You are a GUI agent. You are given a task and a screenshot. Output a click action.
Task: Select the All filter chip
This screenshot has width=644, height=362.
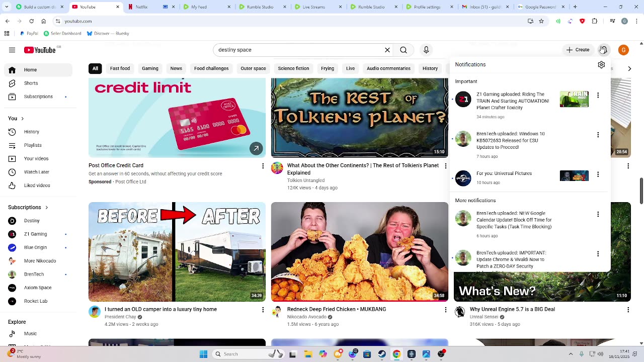(x=95, y=68)
